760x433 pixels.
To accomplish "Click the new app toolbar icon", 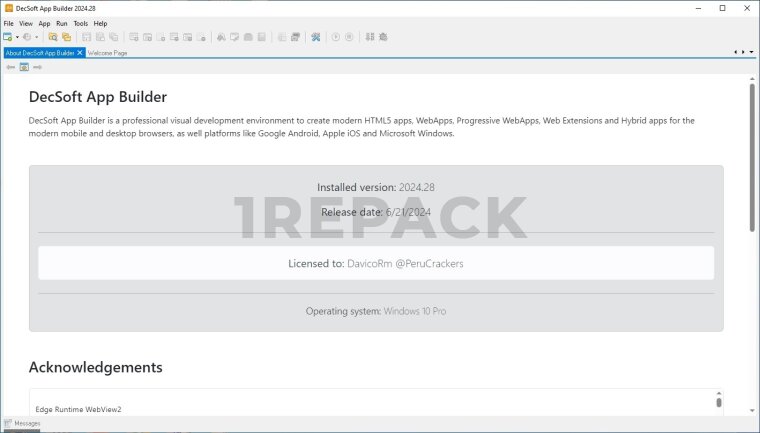I will click(x=8, y=37).
